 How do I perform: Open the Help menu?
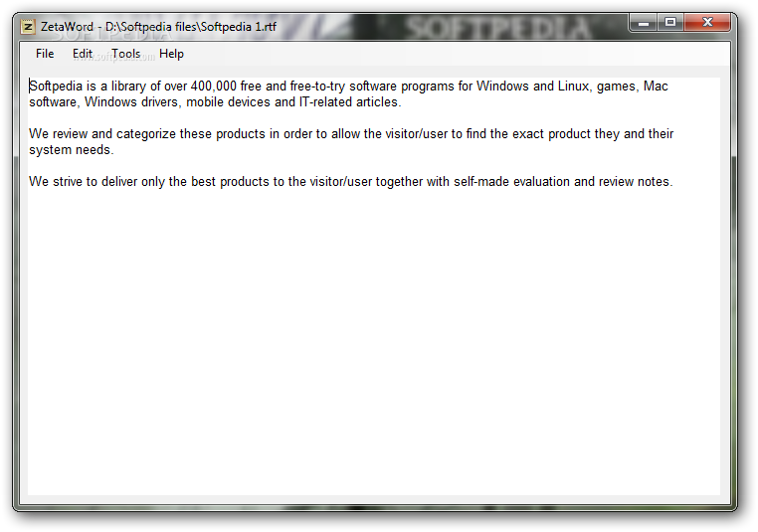tap(171, 54)
